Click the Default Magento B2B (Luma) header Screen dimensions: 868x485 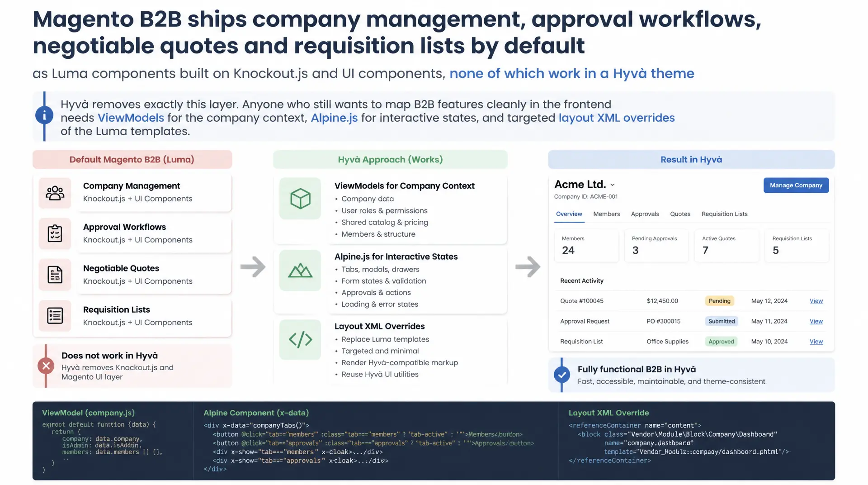(x=132, y=159)
